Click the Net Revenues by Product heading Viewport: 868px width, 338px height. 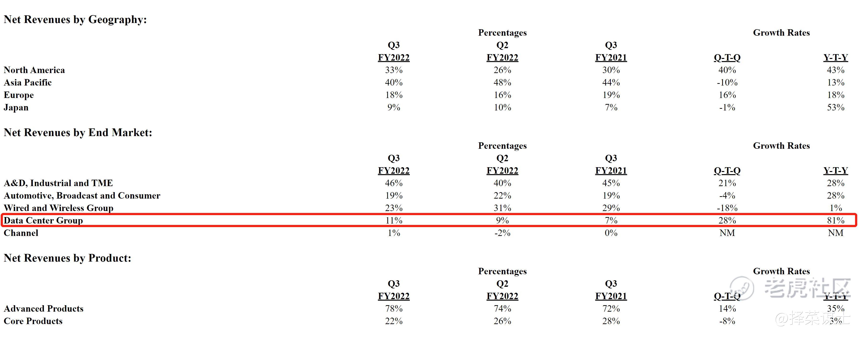pos(67,258)
